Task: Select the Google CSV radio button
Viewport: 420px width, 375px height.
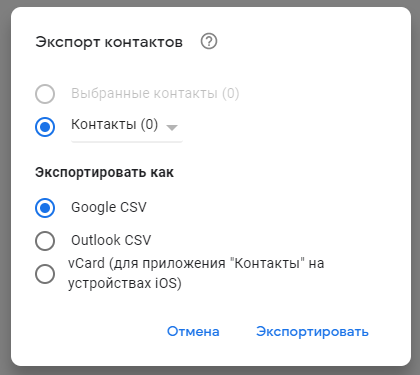Action: coord(45,208)
